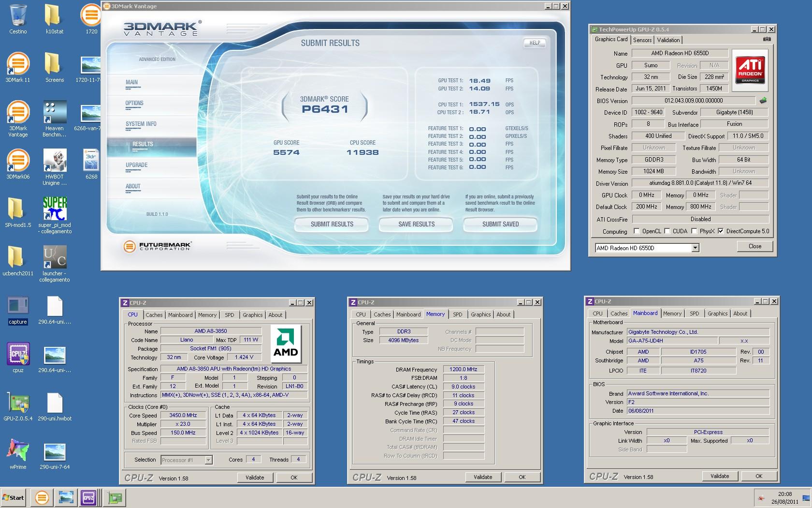Select the 290-uni-7-64 image file
This screenshot has height=508, width=812.
coord(55,455)
